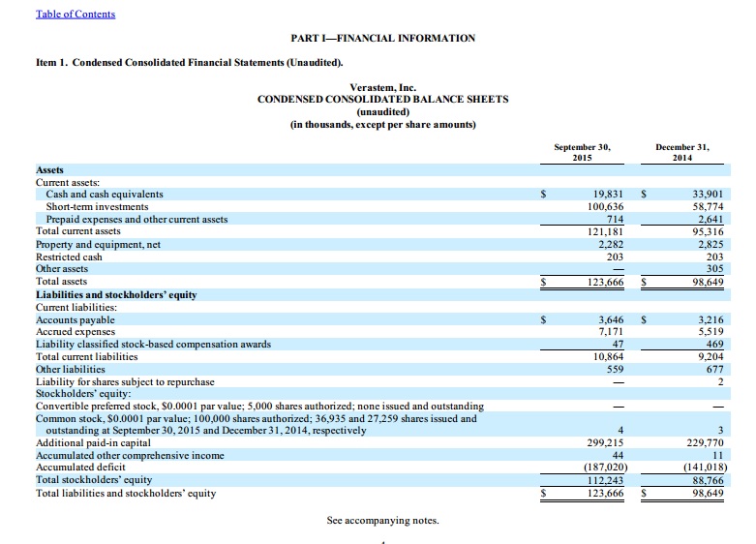756x544 pixels.
Task: Click accounts payable value 3,216
Action: click(711, 319)
